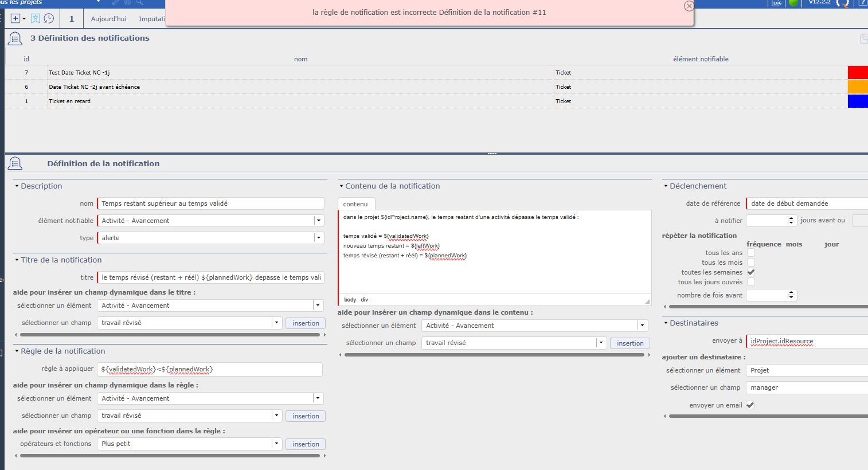Open the favorites bookmark icon
The image size is (868, 470).
(x=36, y=18)
